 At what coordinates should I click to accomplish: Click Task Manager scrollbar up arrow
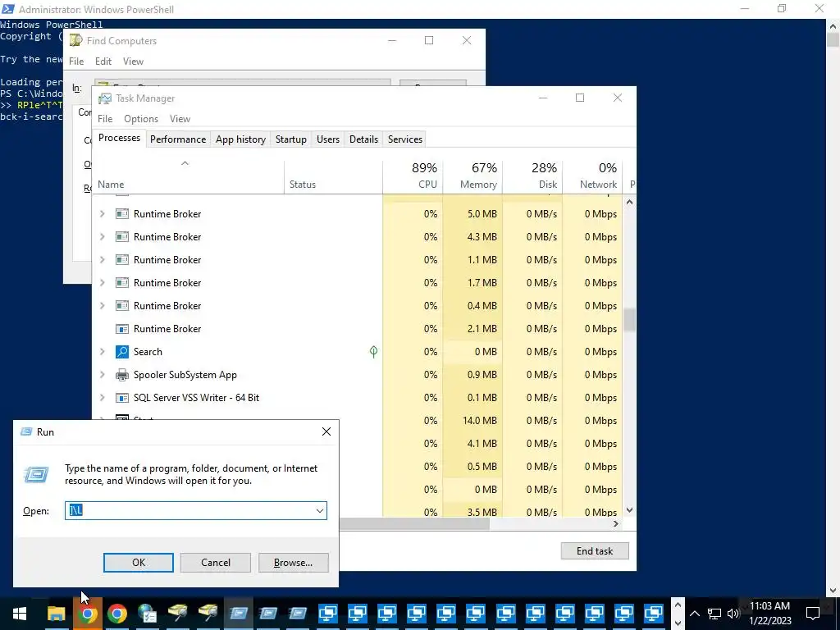(x=629, y=203)
